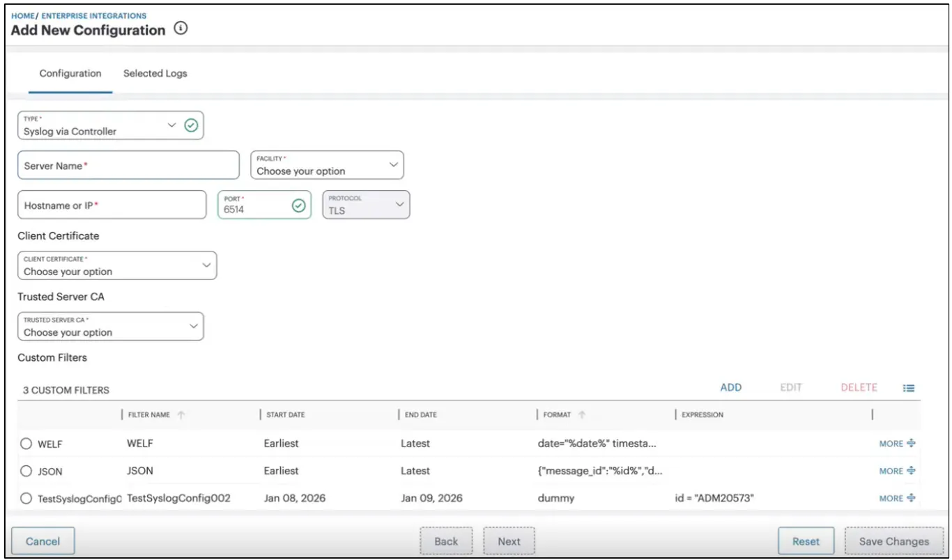Expand MORE for the JSON filter row
The width and height of the screenshot is (952, 560).
point(897,471)
